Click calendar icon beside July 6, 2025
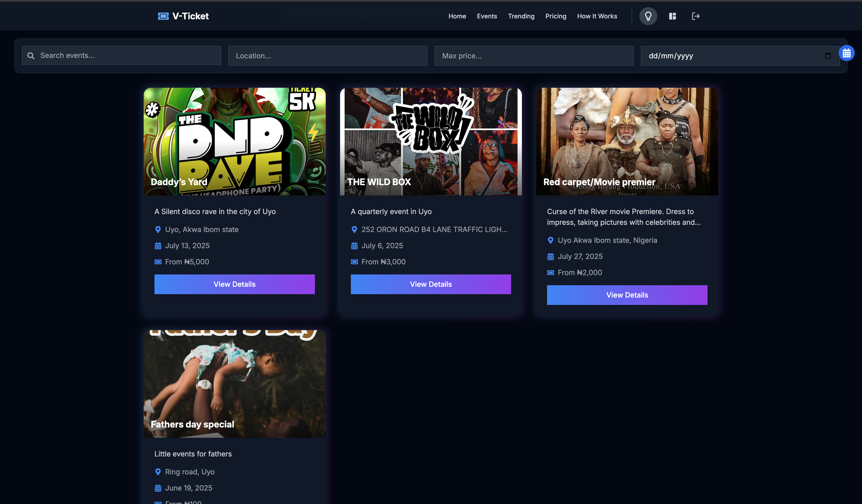 pos(354,246)
